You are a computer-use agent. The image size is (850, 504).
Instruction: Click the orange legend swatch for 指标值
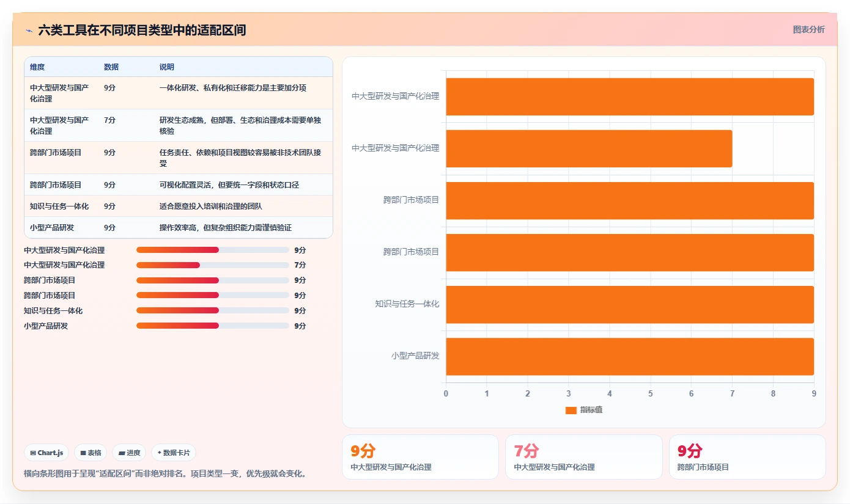(571, 411)
